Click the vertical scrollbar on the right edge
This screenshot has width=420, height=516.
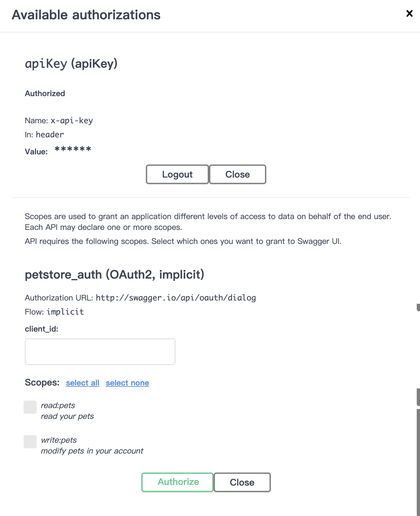pos(418,458)
